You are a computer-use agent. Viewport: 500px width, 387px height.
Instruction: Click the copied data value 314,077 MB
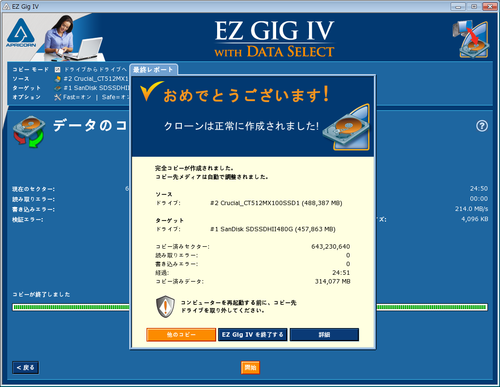(333, 281)
